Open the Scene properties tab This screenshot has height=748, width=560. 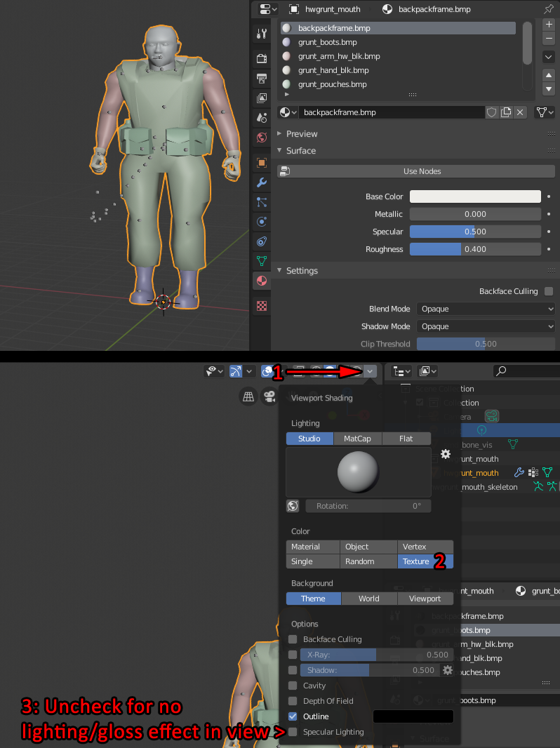[x=261, y=117]
